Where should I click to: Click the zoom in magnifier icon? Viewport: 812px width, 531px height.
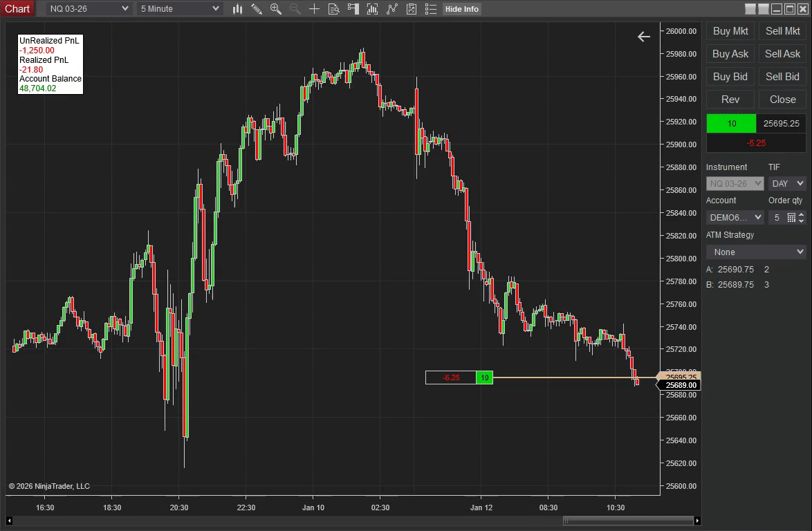(276, 9)
